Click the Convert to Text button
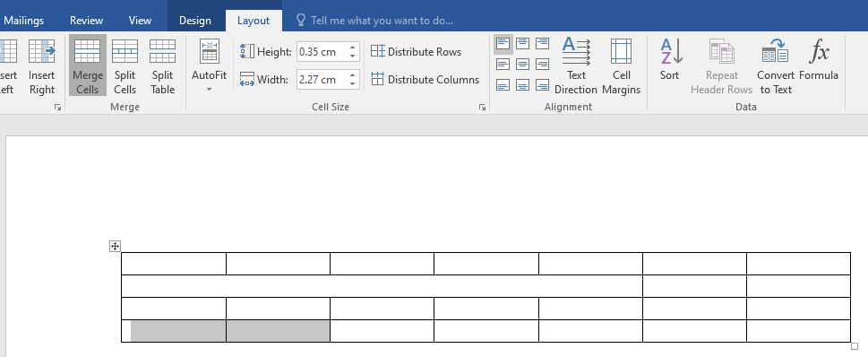 coord(776,66)
